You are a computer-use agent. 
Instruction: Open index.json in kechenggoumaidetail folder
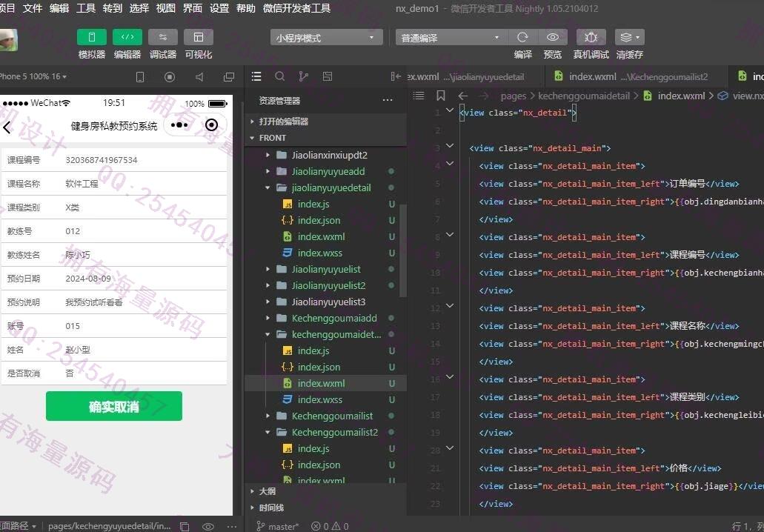point(319,367)
